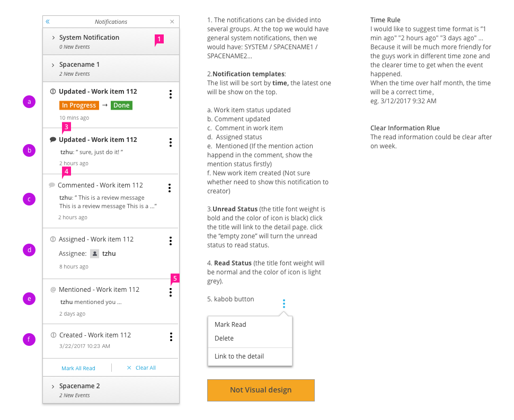Click the grey speech bubble icon on Commented notification
The image size is (514, 420).
point(51,185)
